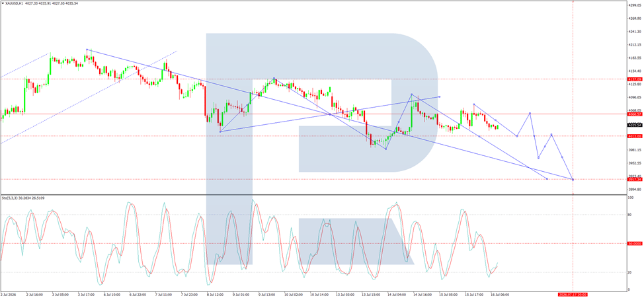Click the 16 Jul 06:00 time axis label
This screenshot has width=644, height=298.
501,294
